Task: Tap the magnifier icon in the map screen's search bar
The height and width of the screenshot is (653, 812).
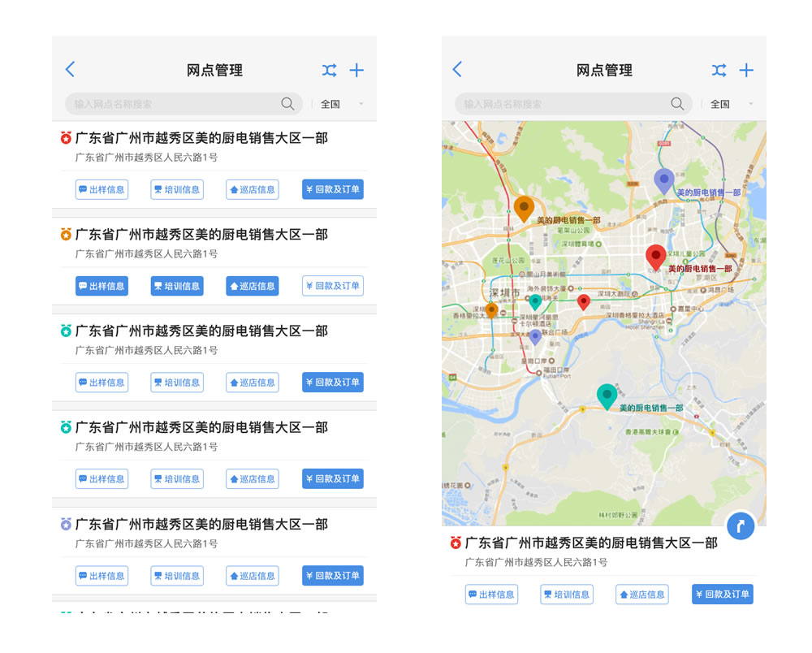Action: [677, 104]
